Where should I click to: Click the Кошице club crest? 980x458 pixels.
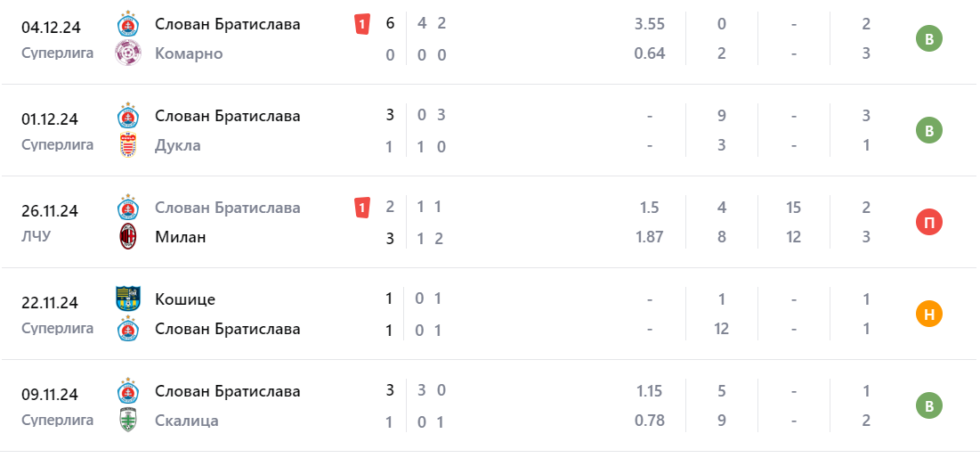pyautogui.click(x=128, y=299)
